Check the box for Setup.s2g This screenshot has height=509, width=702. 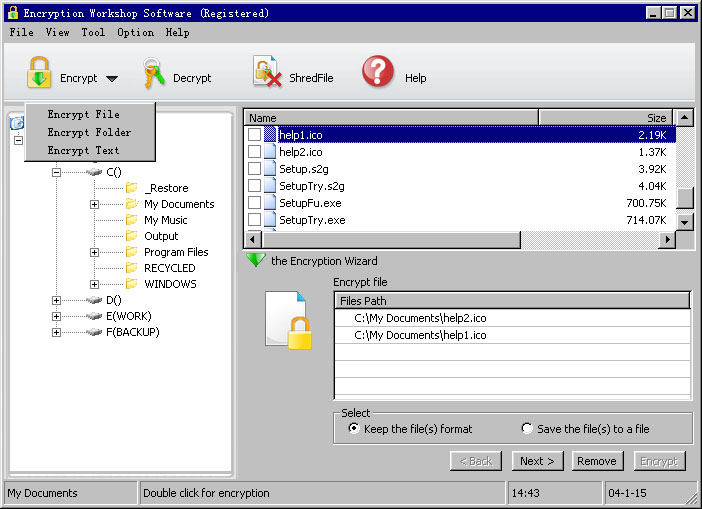254,169
